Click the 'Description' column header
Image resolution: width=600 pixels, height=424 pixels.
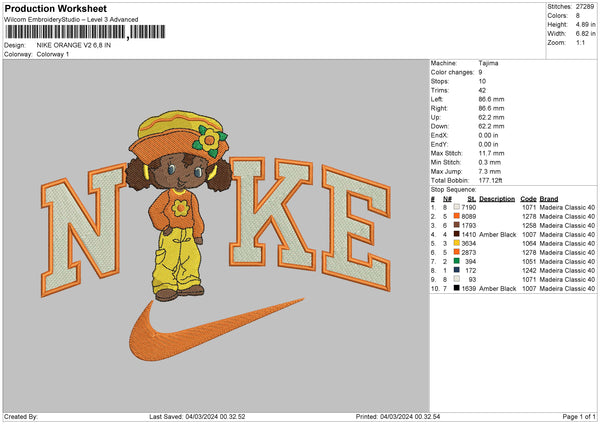pyautogui.click(x=497, y=199)
